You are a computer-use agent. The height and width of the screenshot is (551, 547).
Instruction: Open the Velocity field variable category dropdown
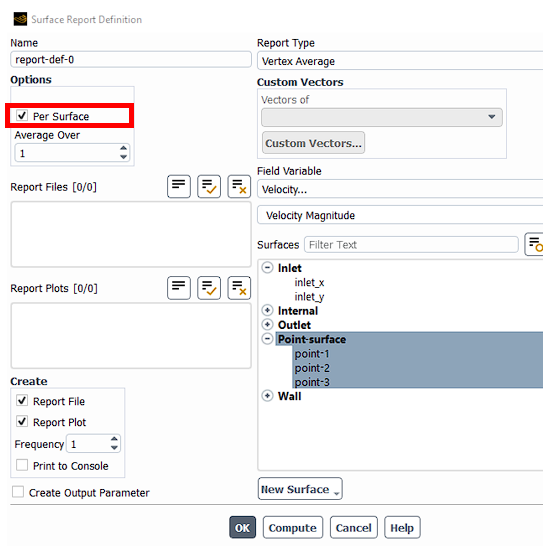[x=400, y=189]
